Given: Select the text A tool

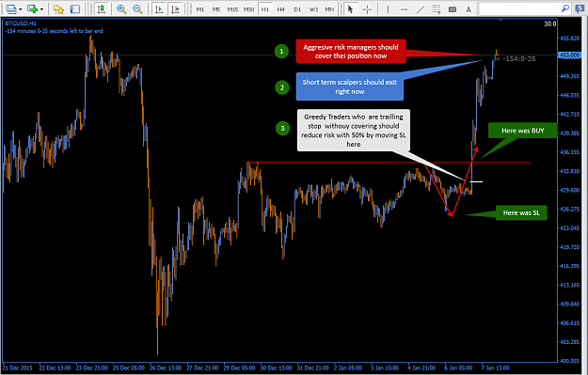Looking at the screenshot, I should click(x=469, y=9).
